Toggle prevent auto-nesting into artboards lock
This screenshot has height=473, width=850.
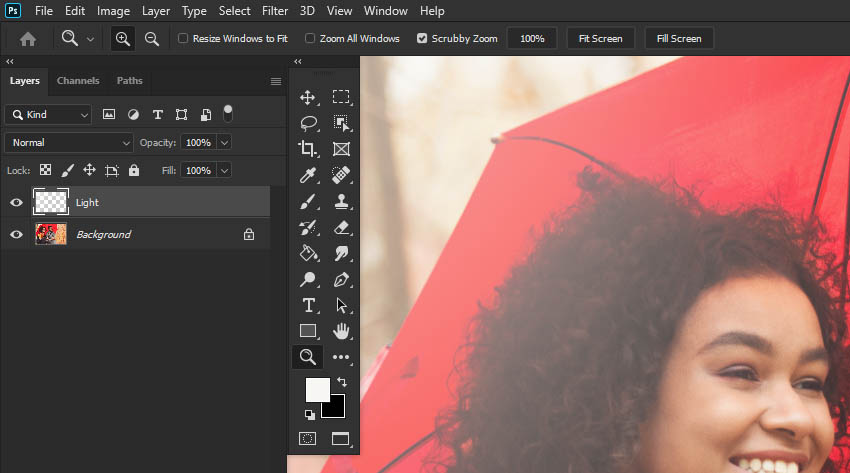coord(112,171)
